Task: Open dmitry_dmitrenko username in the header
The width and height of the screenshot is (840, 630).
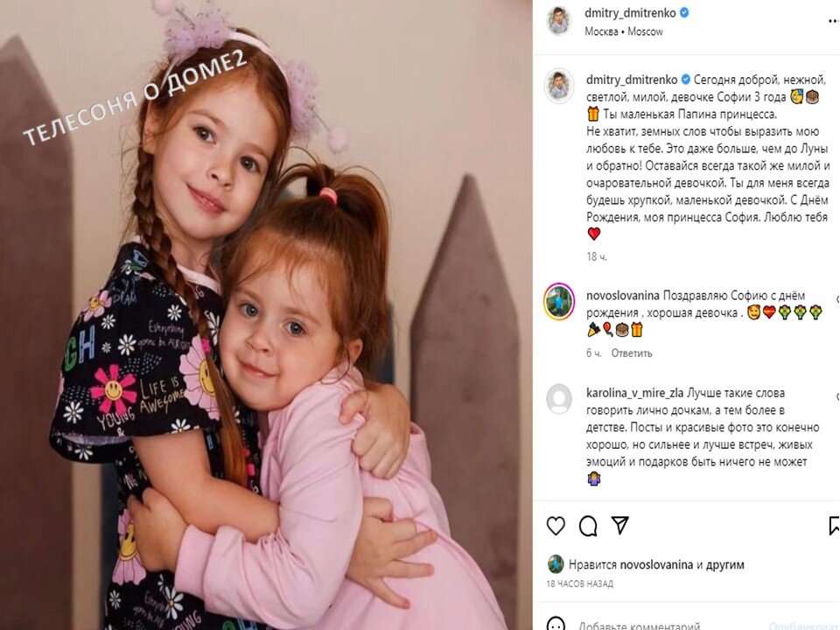Action: [630, 13]
